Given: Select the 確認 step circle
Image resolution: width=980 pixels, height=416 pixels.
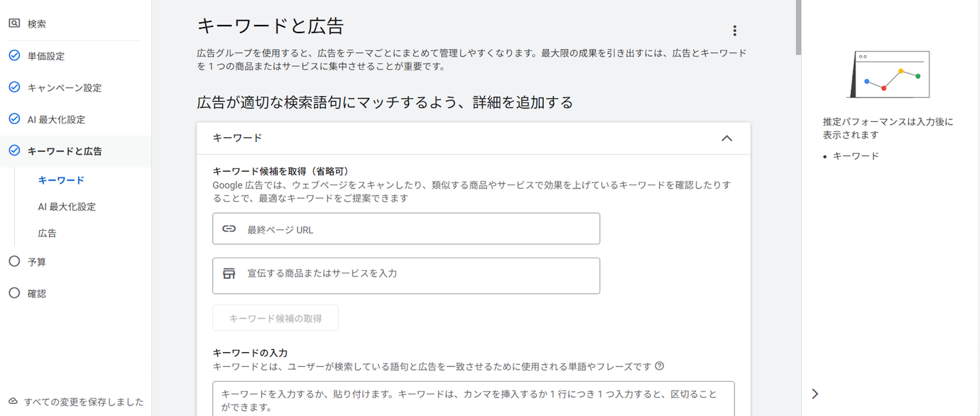Looking at the screenshot, I should [x=14, y=293].
